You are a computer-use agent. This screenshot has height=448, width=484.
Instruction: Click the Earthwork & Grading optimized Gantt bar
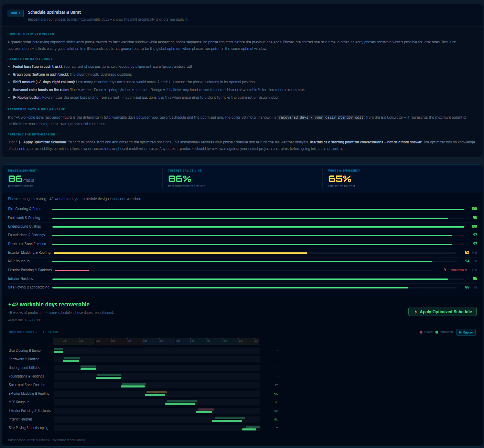(71, 361)
